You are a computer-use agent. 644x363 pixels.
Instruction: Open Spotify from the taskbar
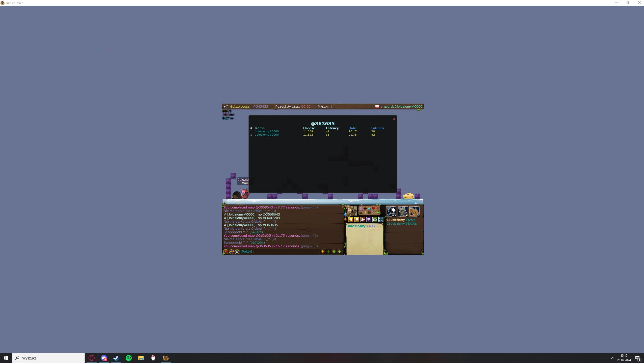click(128, 358)
